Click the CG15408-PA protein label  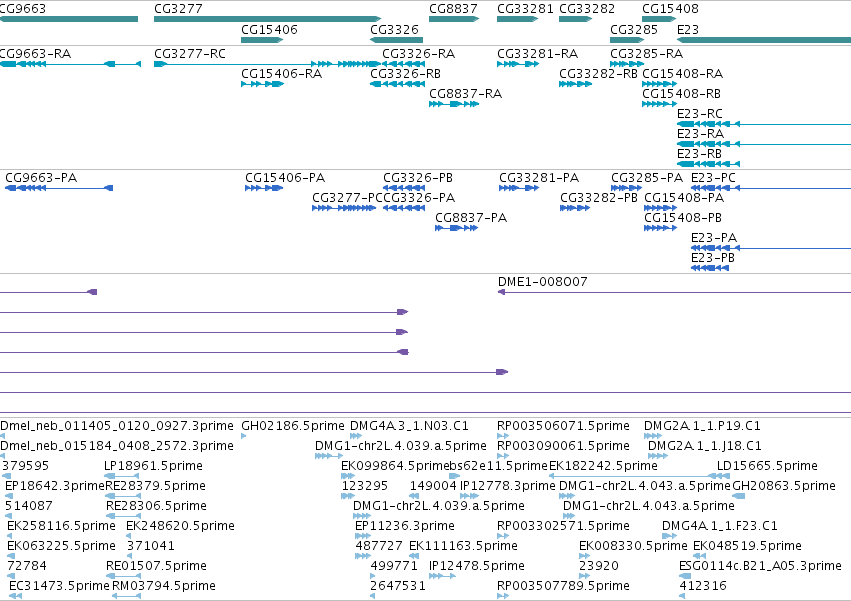click(684, 198)
